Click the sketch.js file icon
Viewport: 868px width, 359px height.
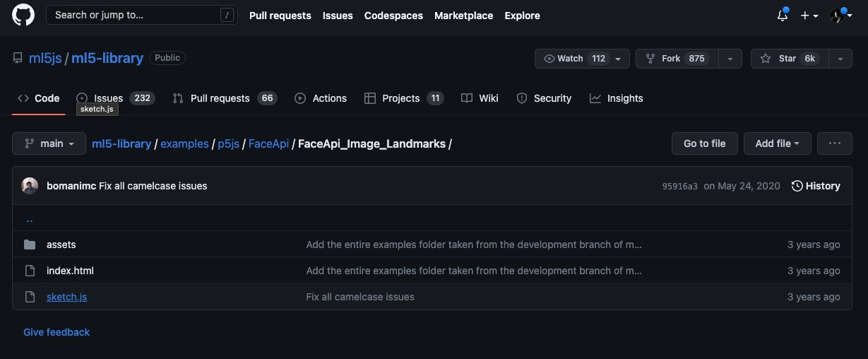pyautogui.click(x=30, y=297)
